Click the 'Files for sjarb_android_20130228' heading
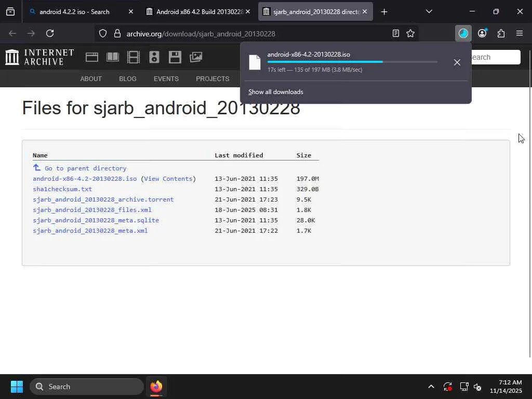 pyautogui.click(x=161, y=108)
